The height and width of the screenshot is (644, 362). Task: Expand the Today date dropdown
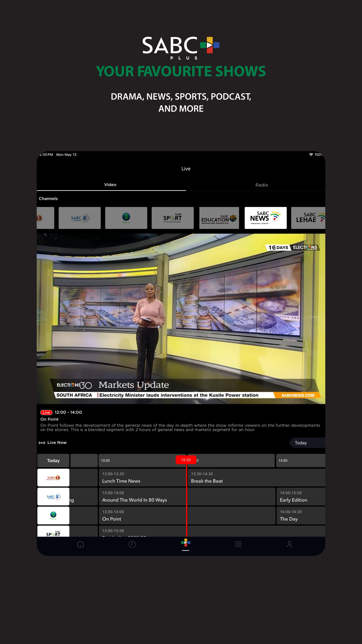(x=307, y=443)
